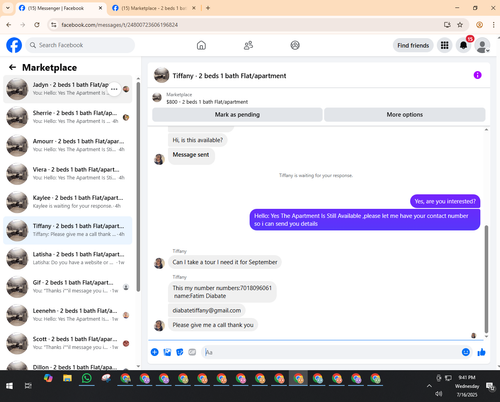This screenshot has height=402, width=500.
Task: Open Task View on the taskbar
Action: [28, 386]
